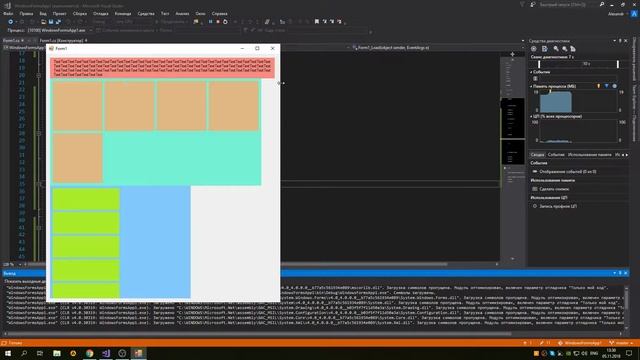Click the blue panel area in Form1
The width and height of the screenshot is (640, 360).
[x=156, y=242]
